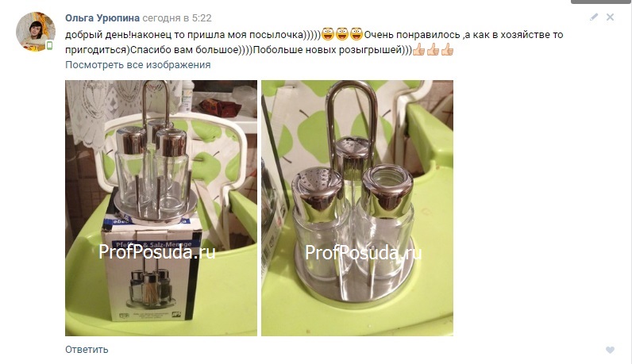This screenshot has width=632, height=364.
Task: Click the green mobile device icon by avatar
Action: click(x=49, y=45)
